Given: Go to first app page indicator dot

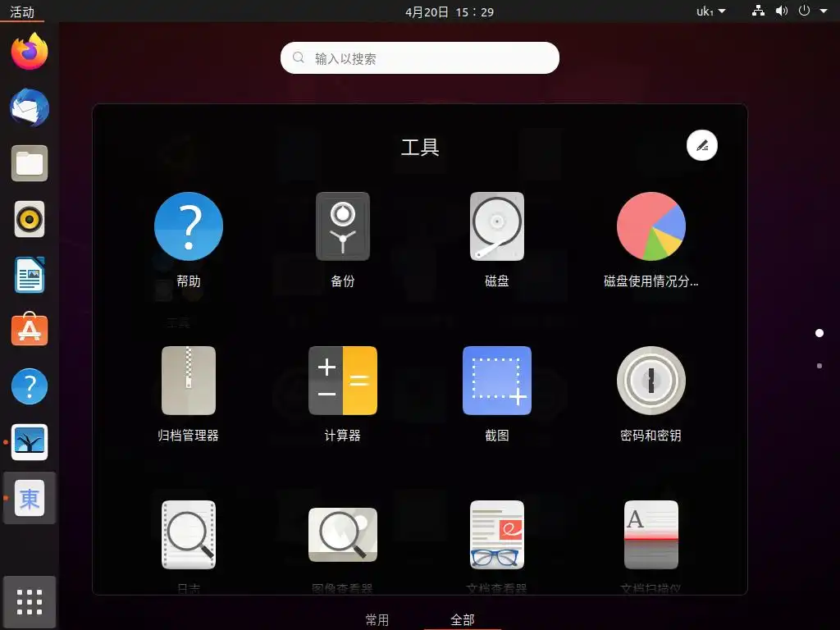Looking at the screenshot, I should pos(819,333).
